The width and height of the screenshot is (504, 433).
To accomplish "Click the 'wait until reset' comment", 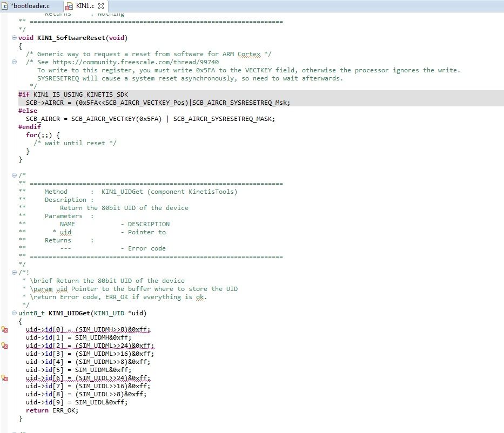I will tap(75, 143).
